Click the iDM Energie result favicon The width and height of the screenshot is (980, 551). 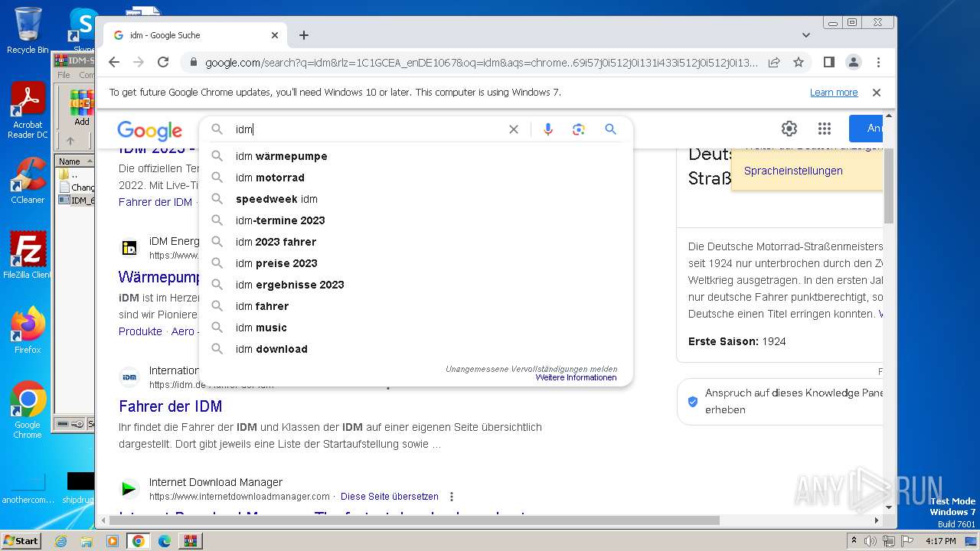coord(129,247)
